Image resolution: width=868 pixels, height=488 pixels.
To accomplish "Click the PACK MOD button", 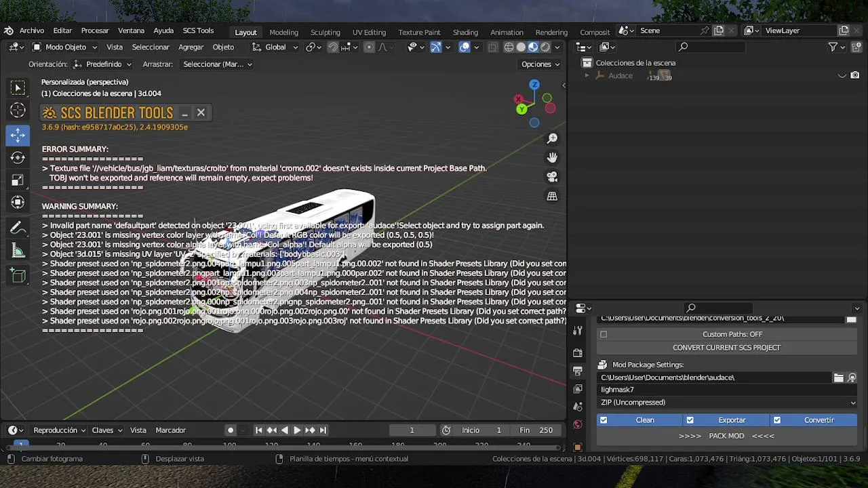I will 727,436.
